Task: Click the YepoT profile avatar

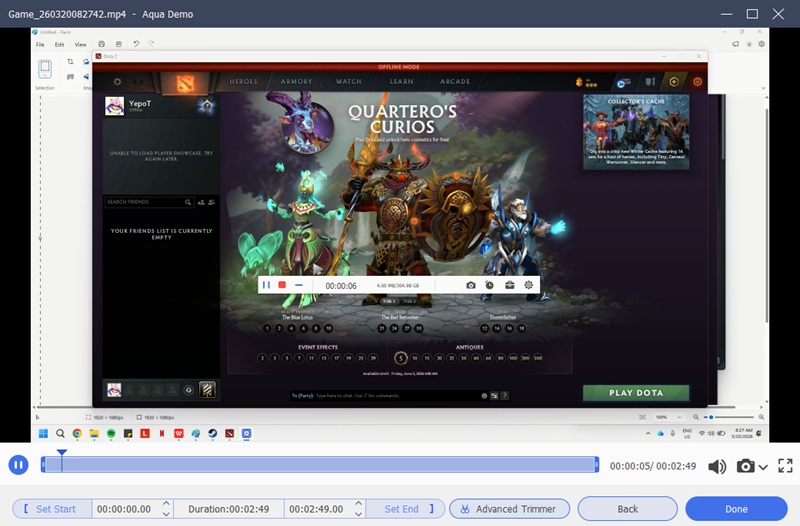Action: 114,106
